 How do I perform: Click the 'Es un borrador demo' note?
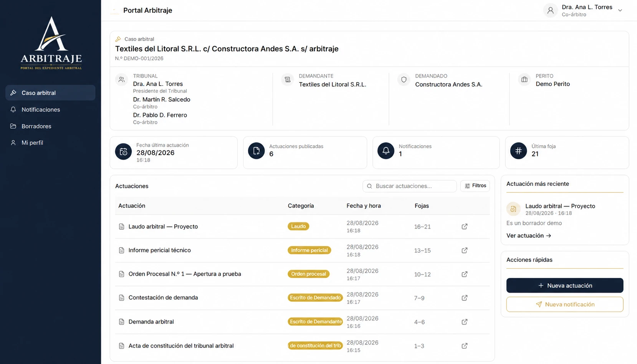(x=534, y=223)
